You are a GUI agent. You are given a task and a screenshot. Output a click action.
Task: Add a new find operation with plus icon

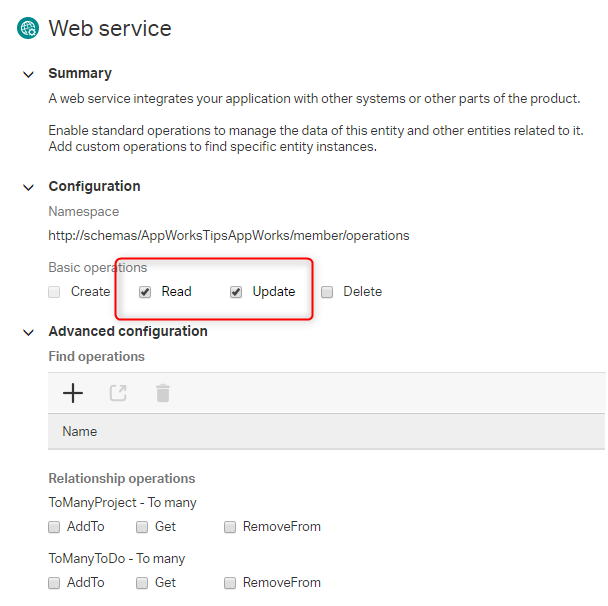(73, 393)
